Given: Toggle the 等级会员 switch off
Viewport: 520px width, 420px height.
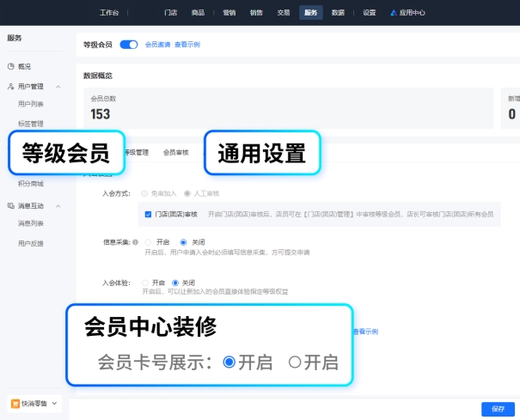Looking at the screenshot, I should [x=129, y=44].
